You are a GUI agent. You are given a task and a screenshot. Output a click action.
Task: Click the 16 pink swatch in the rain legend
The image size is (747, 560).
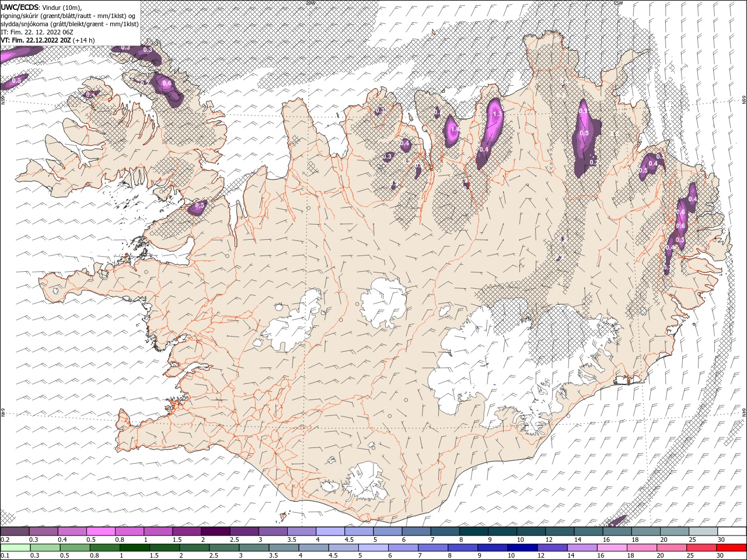click(x=612, y=548)
